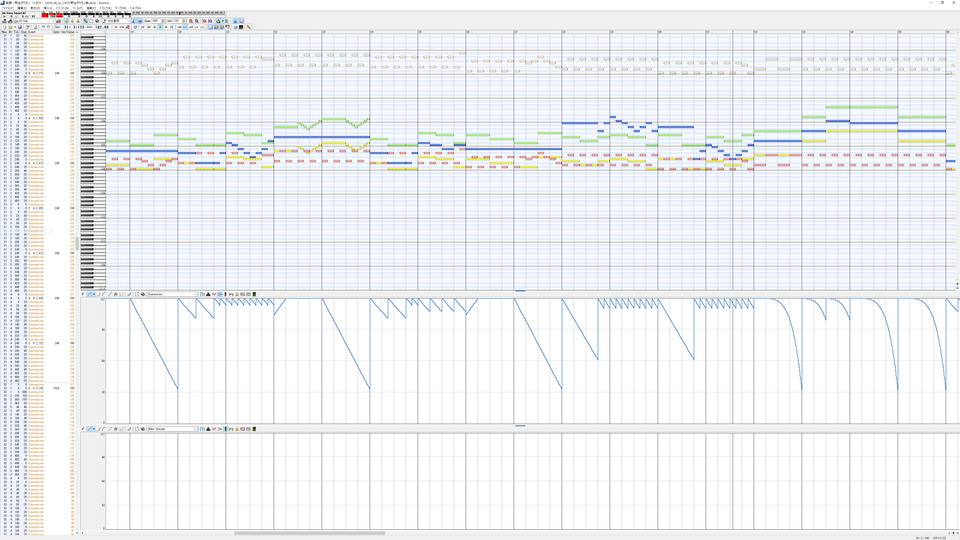This screenshot has height=540, width=960.
Task: Select pencil tool in Main Volume graph toolbar
Action: pos(83,429)
